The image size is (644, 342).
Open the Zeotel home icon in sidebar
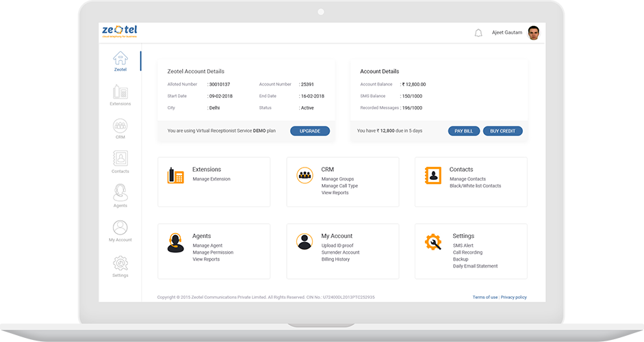pyautogui.click(x=120, y=58)
